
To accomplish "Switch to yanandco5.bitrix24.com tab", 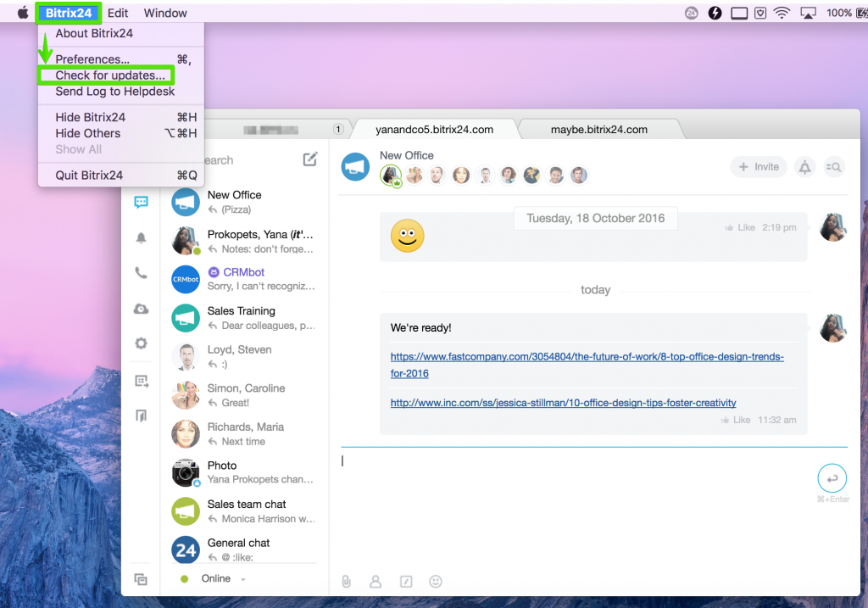I will pos(434,130).
